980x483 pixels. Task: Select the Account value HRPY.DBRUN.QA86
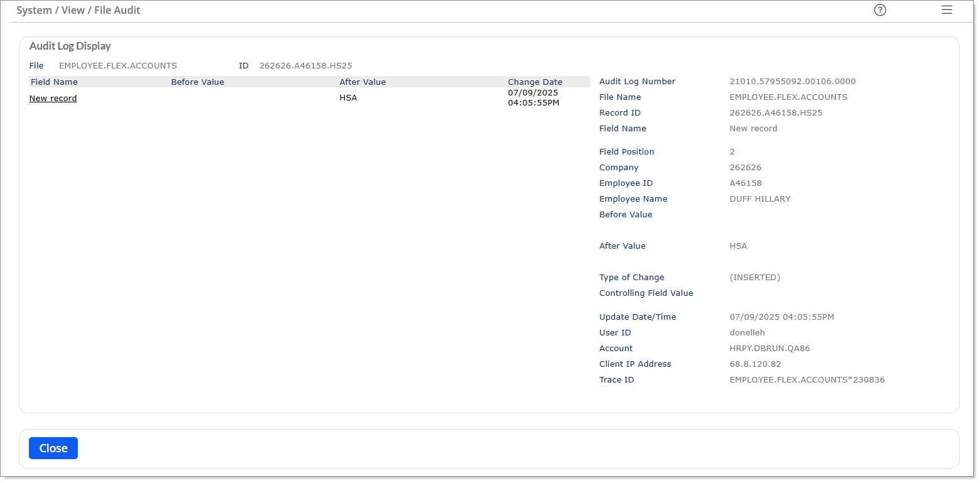point(770,348)
